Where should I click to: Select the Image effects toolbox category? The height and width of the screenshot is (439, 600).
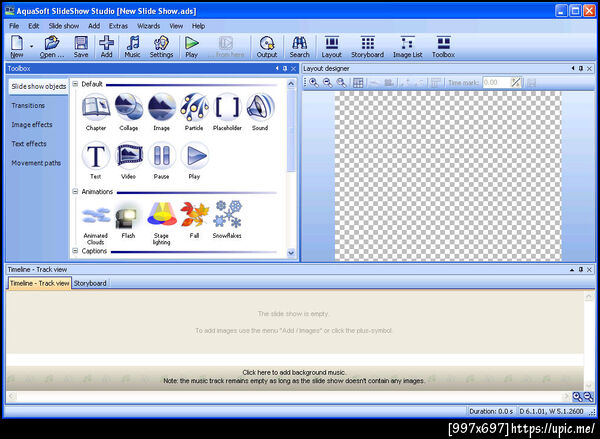[x=32, y=125]
